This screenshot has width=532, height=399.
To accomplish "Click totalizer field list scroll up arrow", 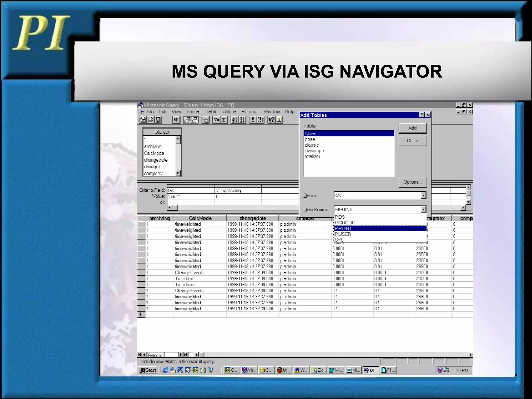I will (x=178, y=138).
